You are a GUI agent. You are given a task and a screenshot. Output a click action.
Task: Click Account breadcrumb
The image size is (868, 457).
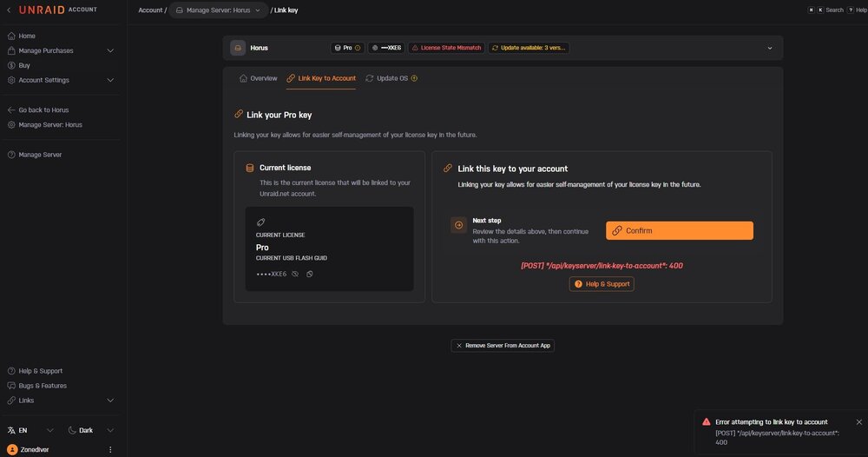point(150,10)
